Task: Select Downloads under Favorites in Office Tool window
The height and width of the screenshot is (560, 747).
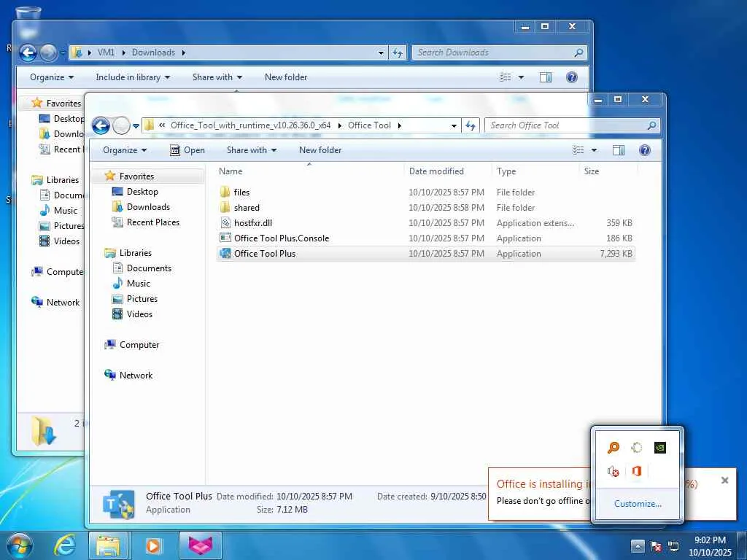Action: pos(148,207)
